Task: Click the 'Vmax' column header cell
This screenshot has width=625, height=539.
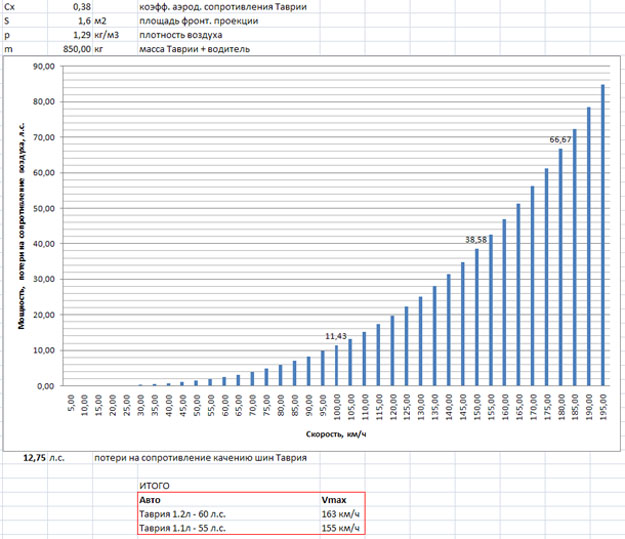Action: coord(334,498)
